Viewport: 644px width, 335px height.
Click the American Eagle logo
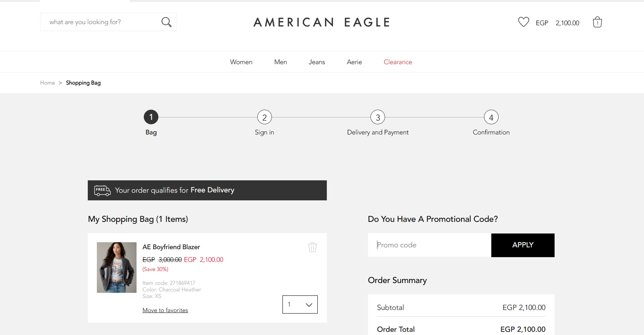coord(321,22)
